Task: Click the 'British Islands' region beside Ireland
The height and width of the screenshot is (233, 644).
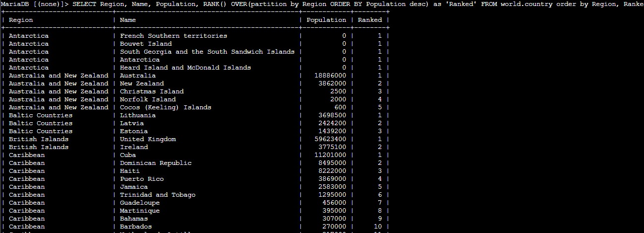Action: 39,147
